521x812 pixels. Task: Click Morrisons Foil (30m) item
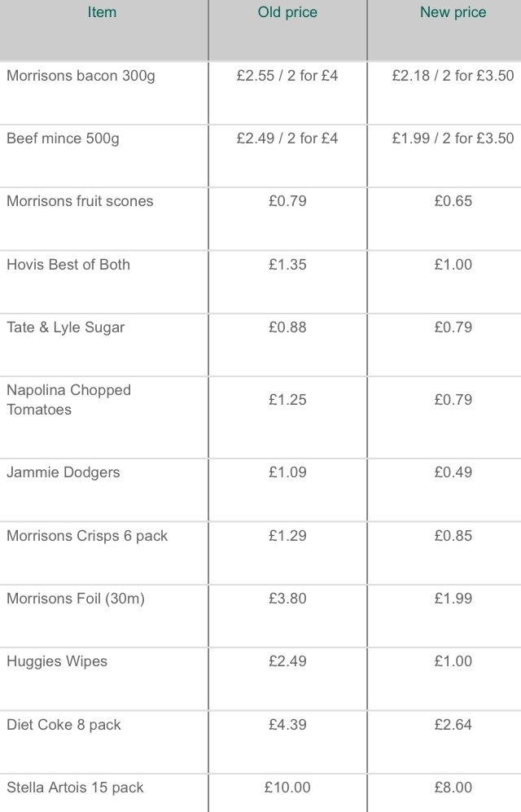click(76, 599)
